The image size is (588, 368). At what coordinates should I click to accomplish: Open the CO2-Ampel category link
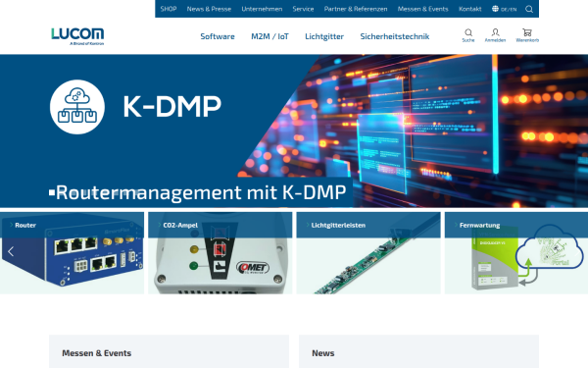click(x=180, y=225)
